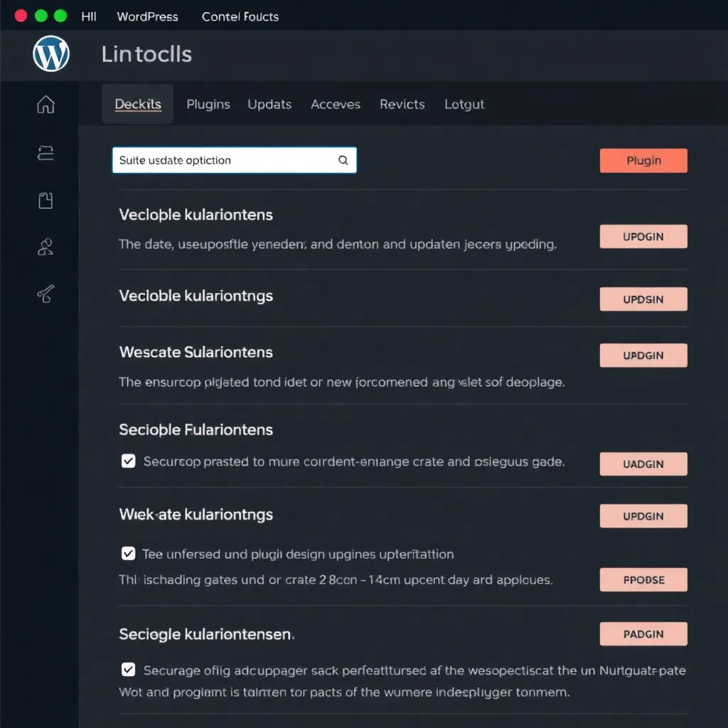Select the Plugins icon in the sidebar
This screenshot has height=728, width=728.
[x=45, y=247]
